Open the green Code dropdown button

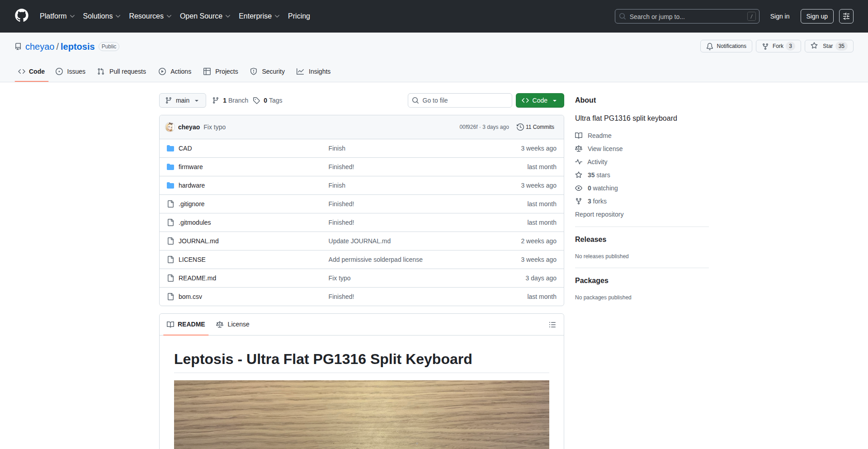[540, 100]
